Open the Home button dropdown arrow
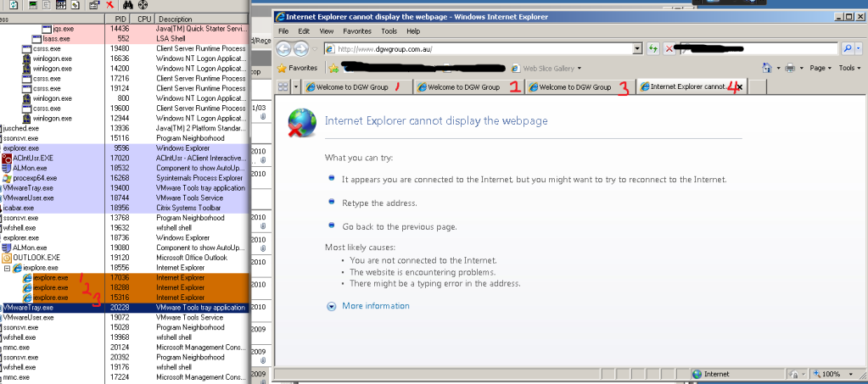Screen dimensions: 868x384 pyautogui.click(x=778, y=68)
